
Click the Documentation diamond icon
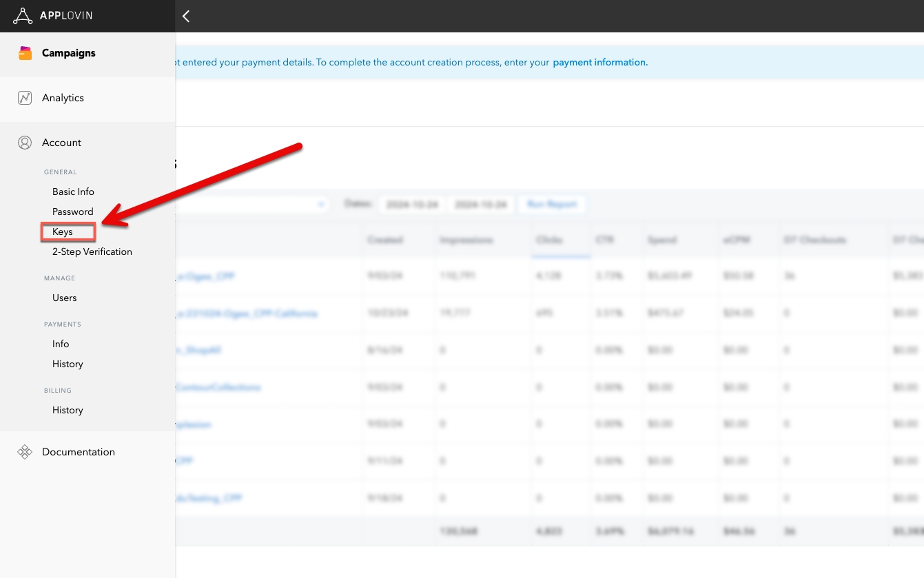point(25,452)
